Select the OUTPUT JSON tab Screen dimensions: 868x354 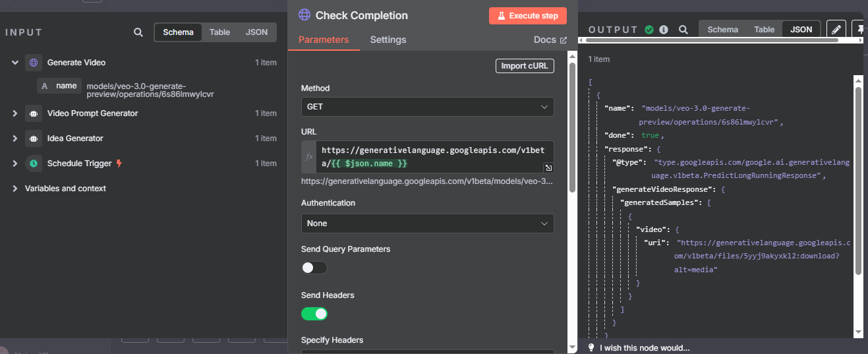[x=801, y=30]
